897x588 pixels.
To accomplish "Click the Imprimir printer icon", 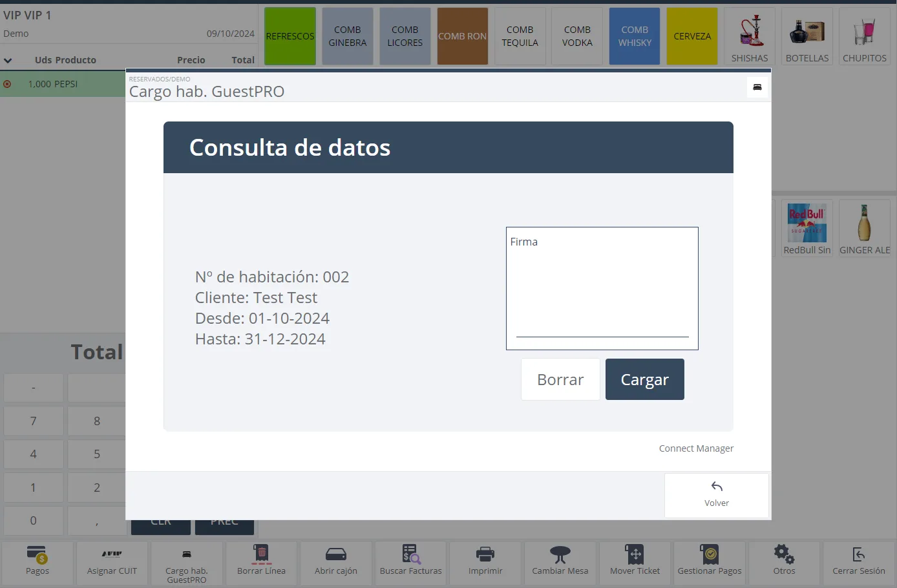I will (485, 554).
